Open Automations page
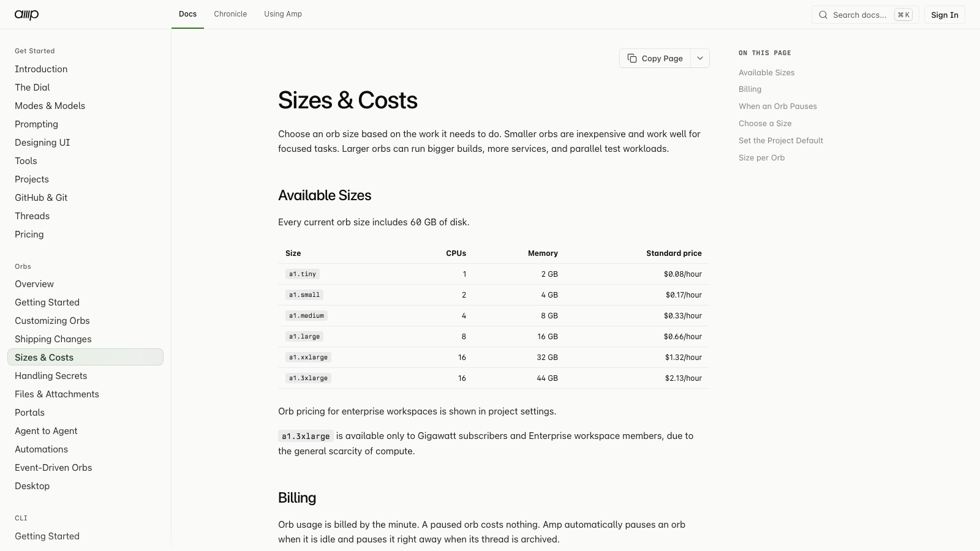Viewport: 980px width, 551px height. tap(41, 449)
